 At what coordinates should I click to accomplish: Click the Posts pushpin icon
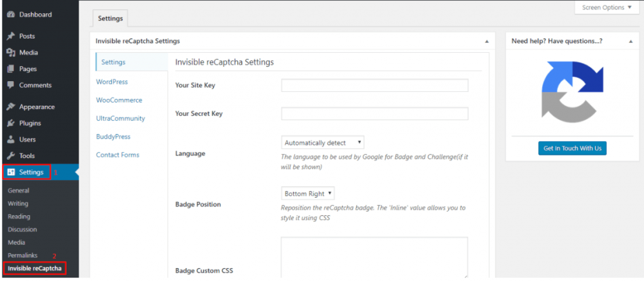11,36
